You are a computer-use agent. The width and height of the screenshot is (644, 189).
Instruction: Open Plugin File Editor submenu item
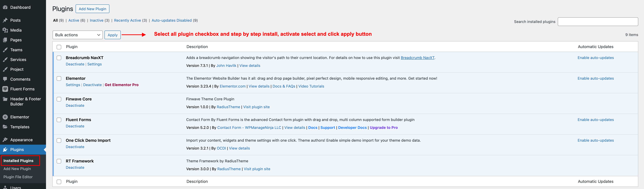18,177
